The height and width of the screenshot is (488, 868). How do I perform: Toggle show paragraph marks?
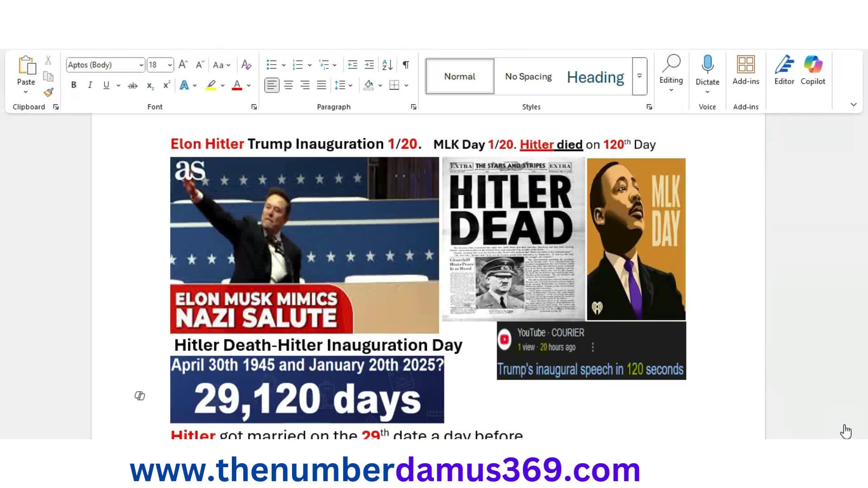[406, 65]
